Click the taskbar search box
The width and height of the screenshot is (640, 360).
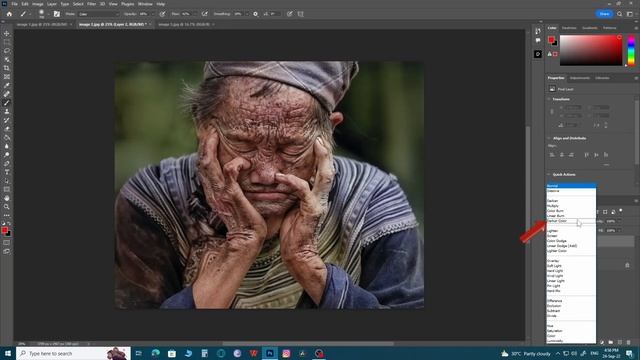tap(73, 353)
